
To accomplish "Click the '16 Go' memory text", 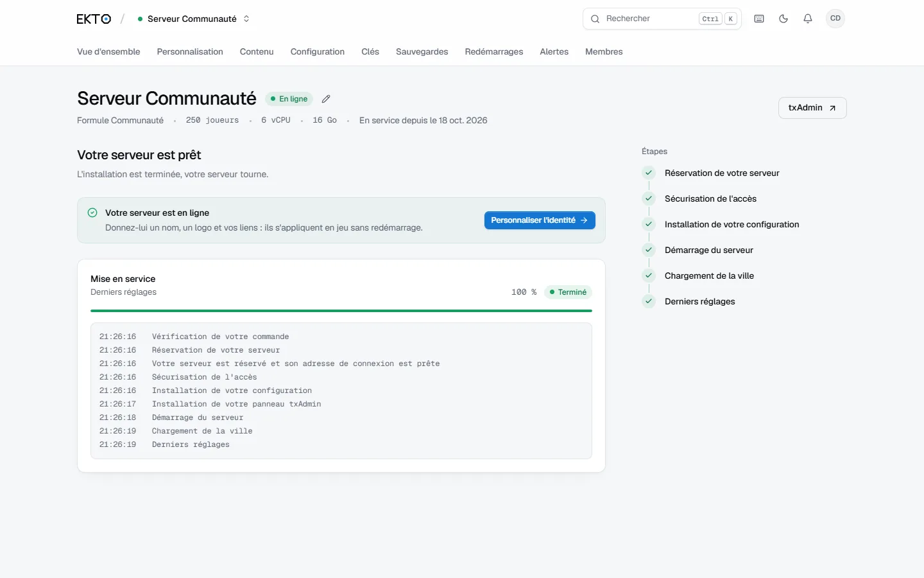I will pos(325,120).
